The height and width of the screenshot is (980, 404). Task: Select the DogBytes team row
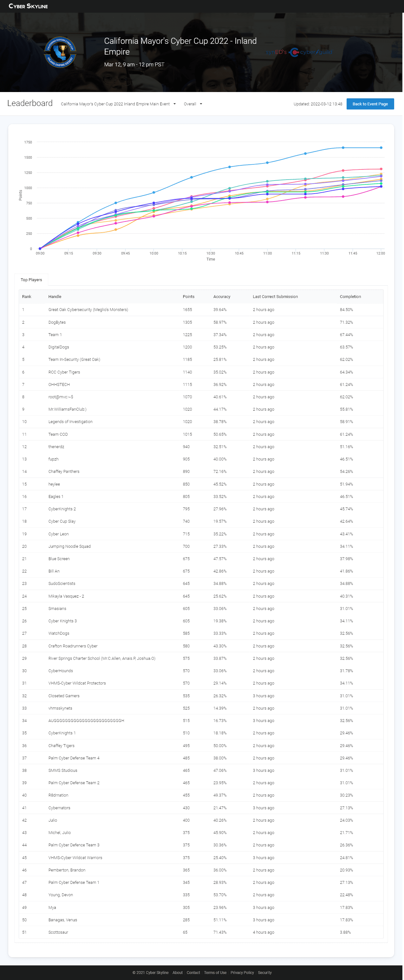coord(57,322)
